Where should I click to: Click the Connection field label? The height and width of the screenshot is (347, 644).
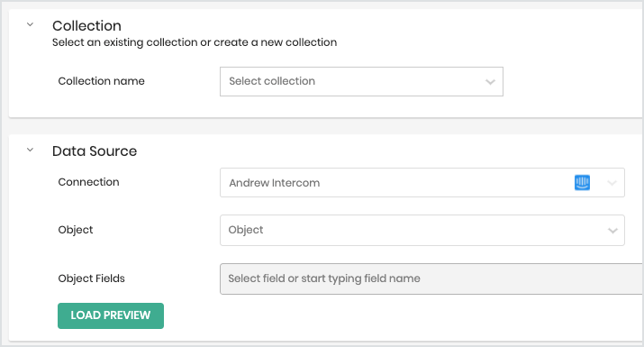point(88,182)
